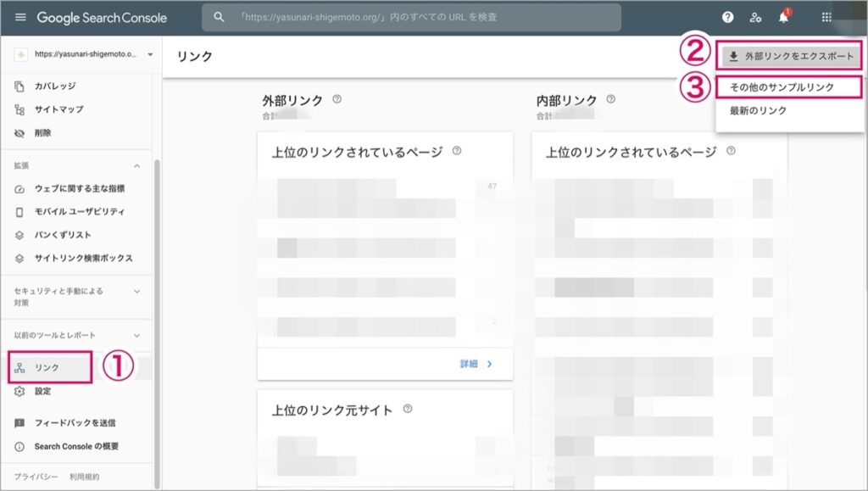Click the Settings (設定) gear icon
The width and height of the screenshot is (868, 491).
coord(19,392)
